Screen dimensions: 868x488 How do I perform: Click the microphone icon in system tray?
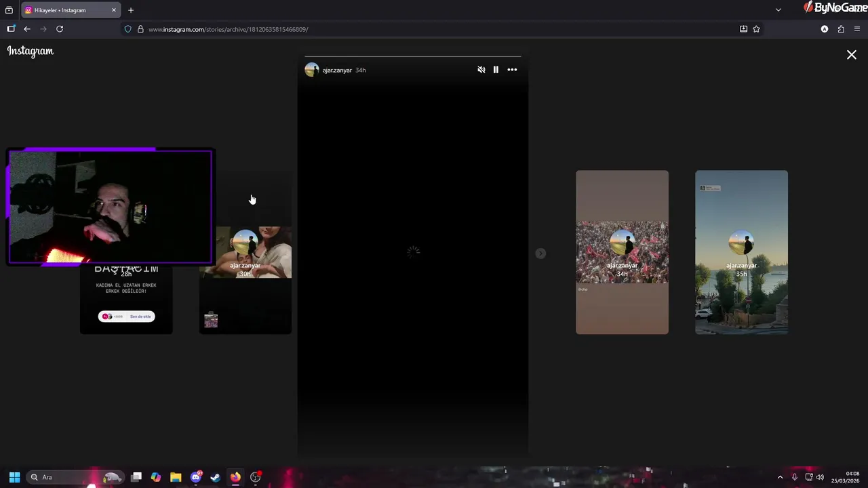click(x=795, y=477)
